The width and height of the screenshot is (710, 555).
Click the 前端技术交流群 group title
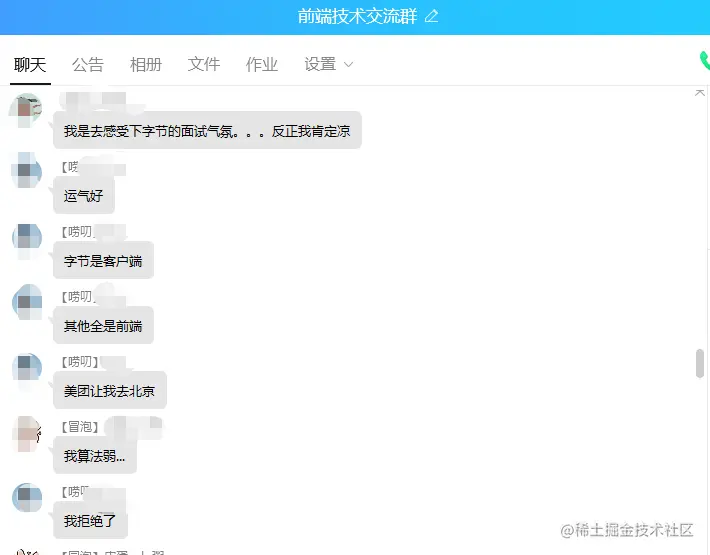point(357,17)
